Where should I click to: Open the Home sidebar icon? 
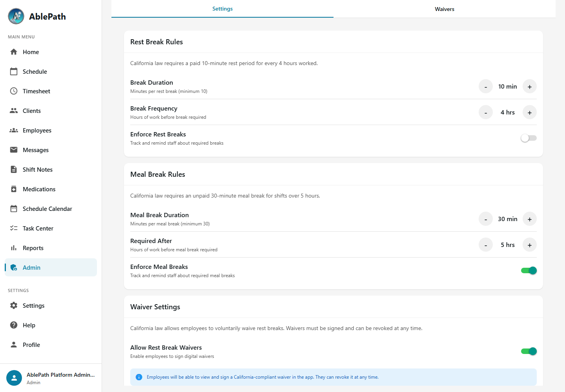tap(14, 52)
